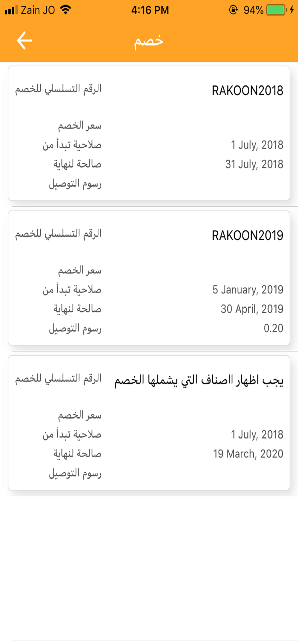Viewport: 298px width, 644px height.
Task: Tap the back arrow icon
Action: 24,40
